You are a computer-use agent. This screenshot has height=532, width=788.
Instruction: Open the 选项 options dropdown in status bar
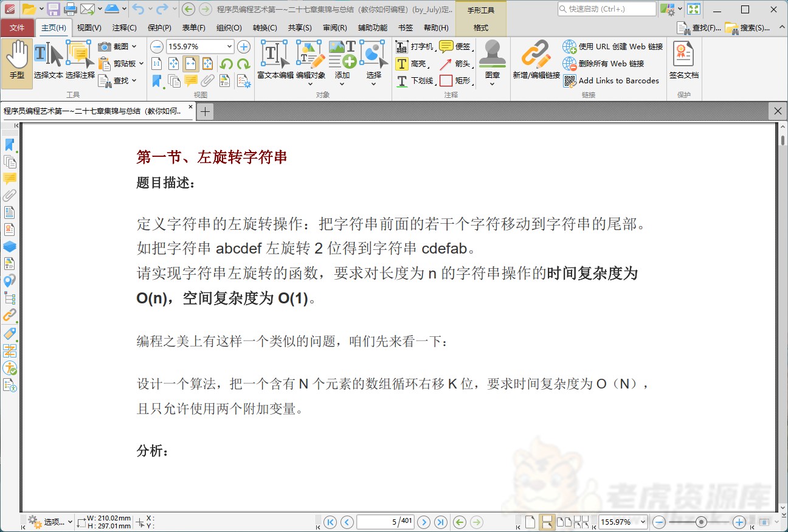[50, 522]
